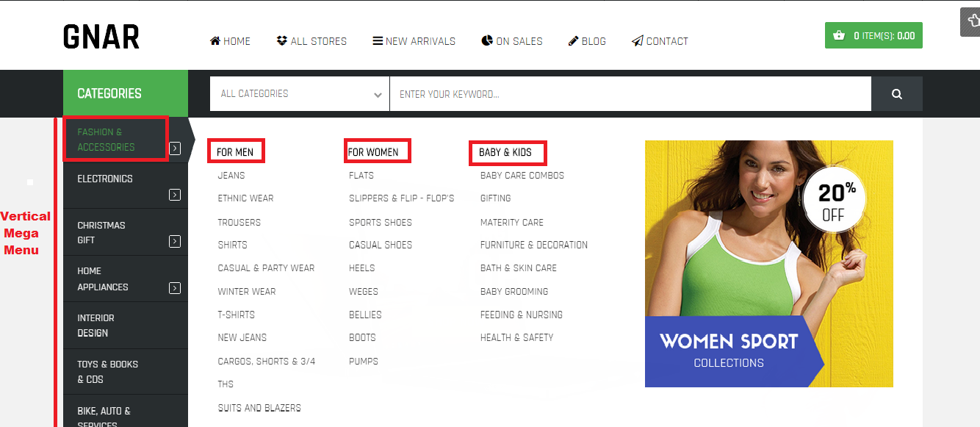
Task: Click Suits and Blazers link
Action: 259,408
